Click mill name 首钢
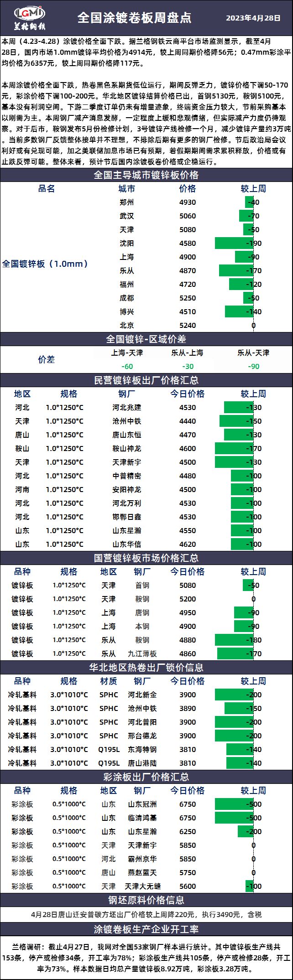 point(142,586)
